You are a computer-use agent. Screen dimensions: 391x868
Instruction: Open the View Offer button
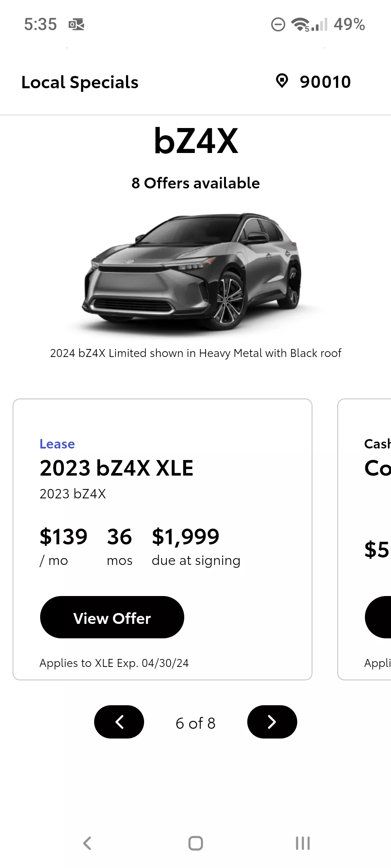coord(112,617)
